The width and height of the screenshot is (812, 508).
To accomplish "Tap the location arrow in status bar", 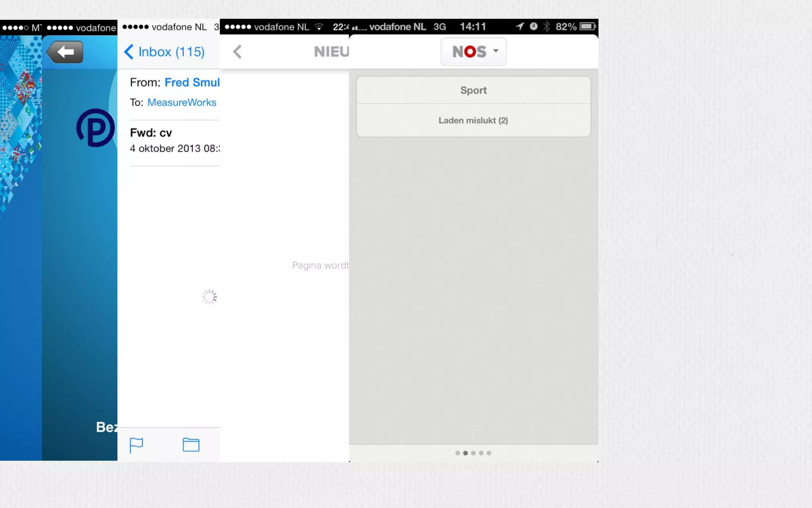I will pos(519,27).
